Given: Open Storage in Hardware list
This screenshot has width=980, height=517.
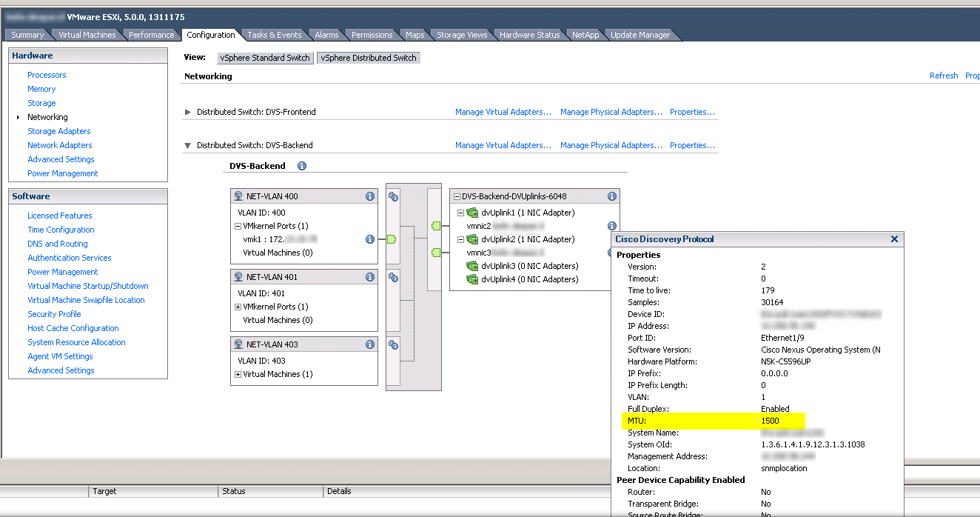Looking at the screenshot, I should coord(41,103).
